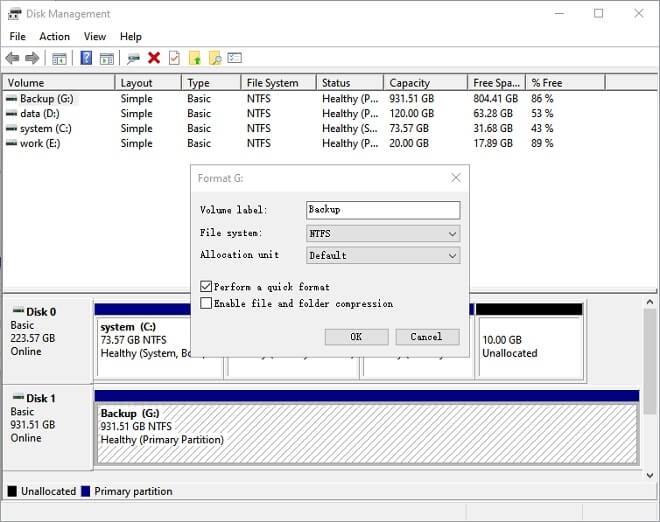
Task: Open the Action menu
Action: tap(55, 37)
